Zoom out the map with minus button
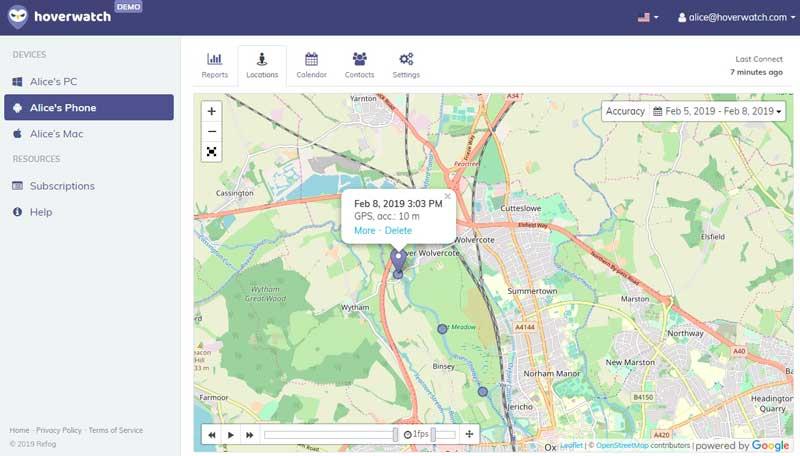Image resolution: width=800 pixels, height=456 pixels. (x=211, y=131)
